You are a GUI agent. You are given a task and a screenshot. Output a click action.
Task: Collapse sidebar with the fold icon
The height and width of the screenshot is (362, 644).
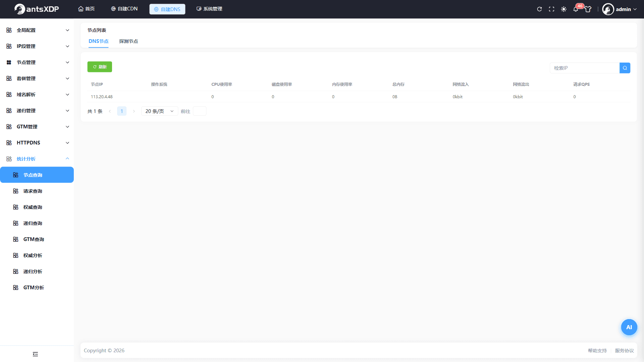click(x=35, y=354)
